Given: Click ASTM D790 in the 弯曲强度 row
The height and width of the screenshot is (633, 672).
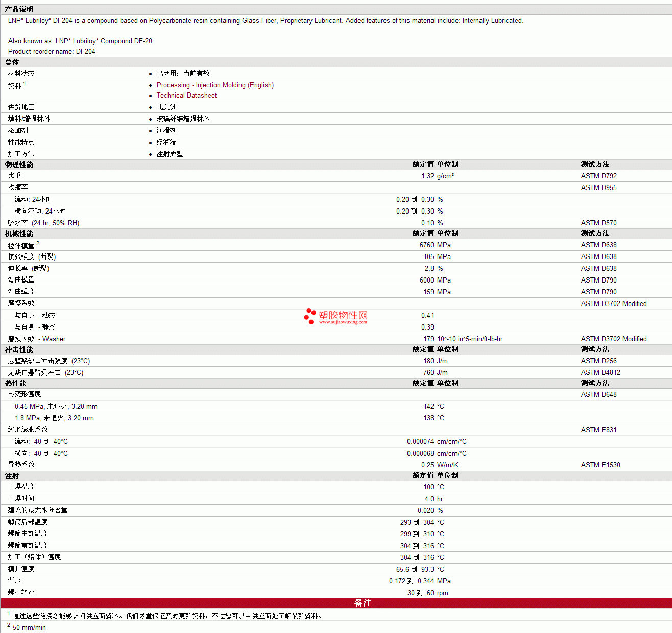Looking at the screenshot, I should pyautogui.click(x=599, y=292).
